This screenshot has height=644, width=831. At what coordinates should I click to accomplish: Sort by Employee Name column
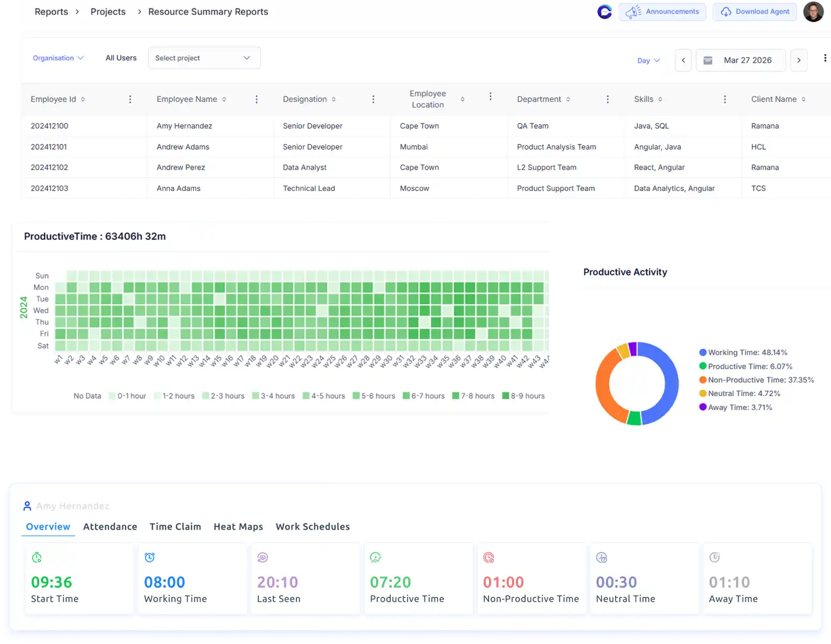(224, 99)
